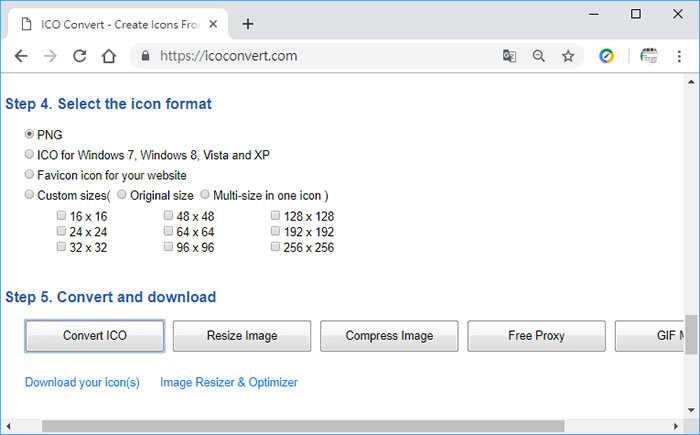
Task: Select Favicon icon for your website option
Action: point(30,175)
